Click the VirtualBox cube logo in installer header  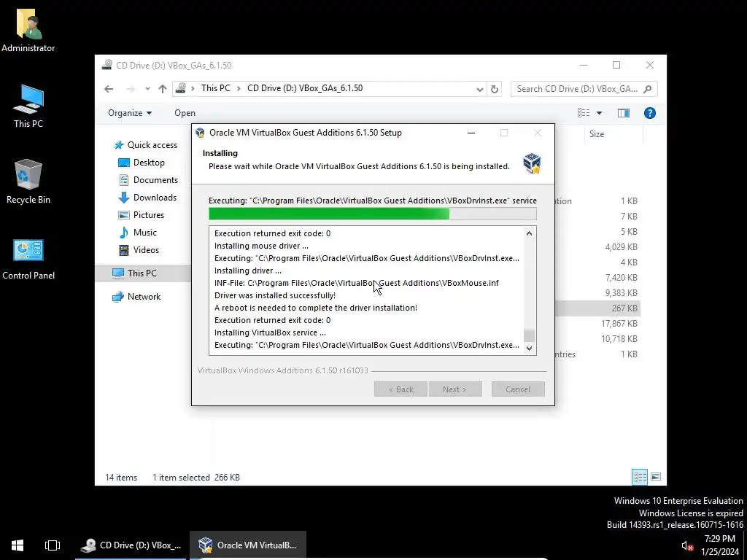[x=532, y=163]
